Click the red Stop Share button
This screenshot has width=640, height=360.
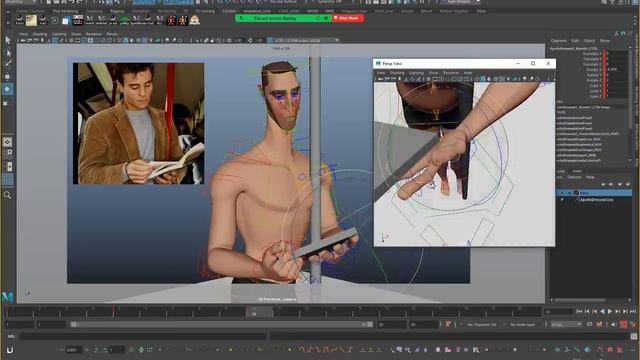click(x=348, y=18)
